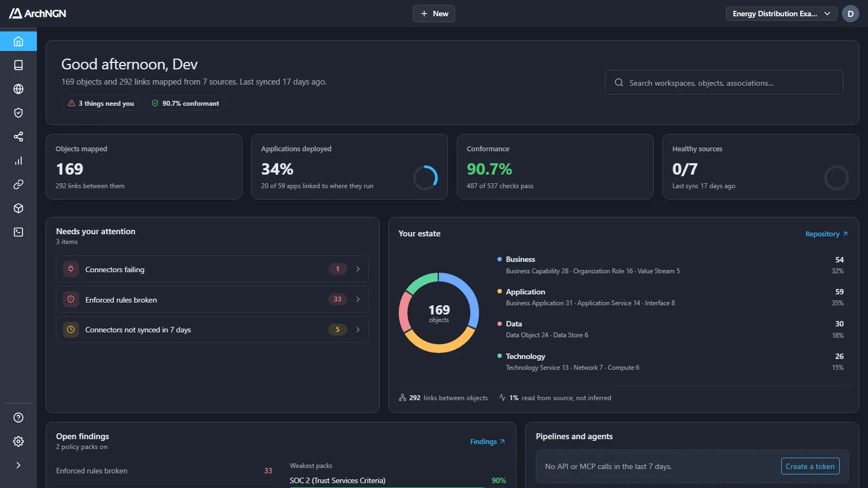Expand the Enforced rules broken row chevron
The height and width of the screenshot is (488, 868).
click(x=358, y=299)
